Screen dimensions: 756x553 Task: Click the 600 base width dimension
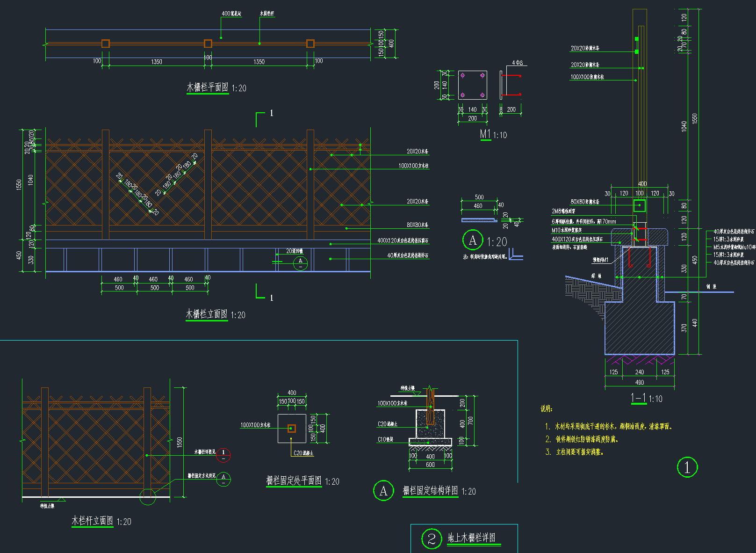click(430, 465)
